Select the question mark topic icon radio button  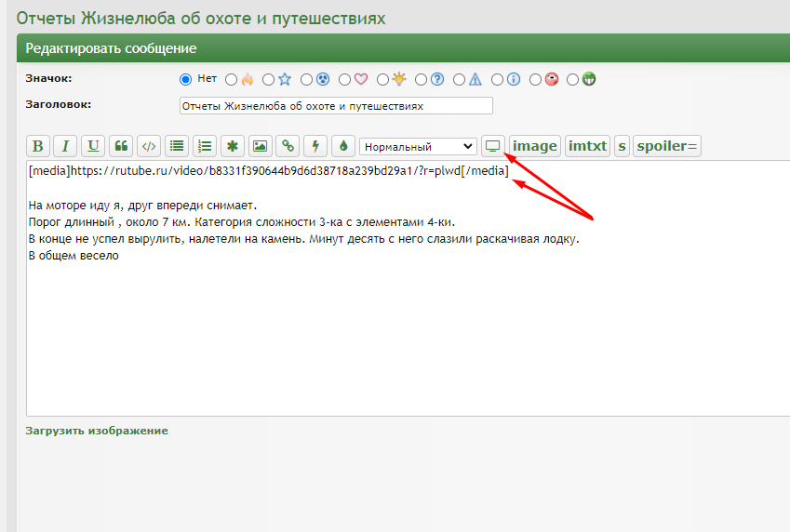pyautogui.click(x=421, y=80)
